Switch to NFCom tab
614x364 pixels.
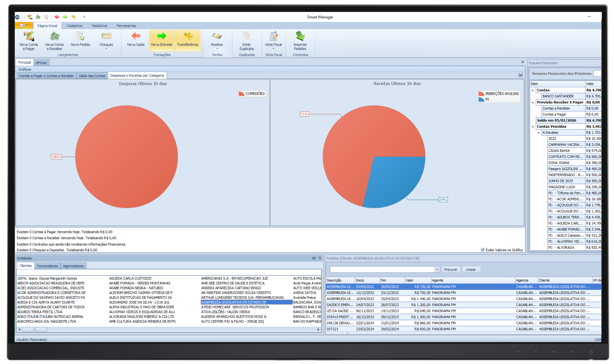(41, 63)
